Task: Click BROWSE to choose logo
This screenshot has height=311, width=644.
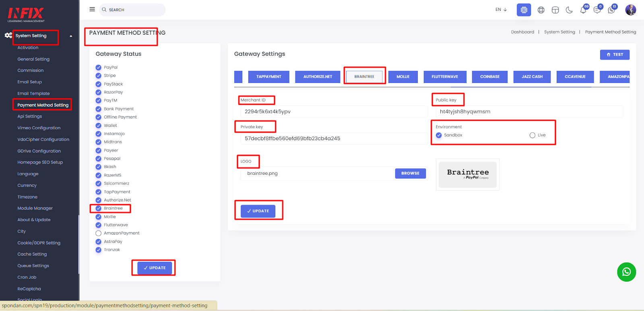Action: [411, 173]
